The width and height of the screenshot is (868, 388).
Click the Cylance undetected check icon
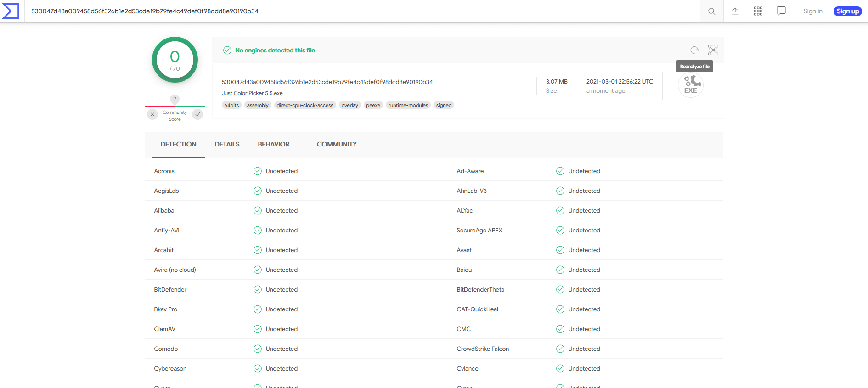[x=560, y=369]
